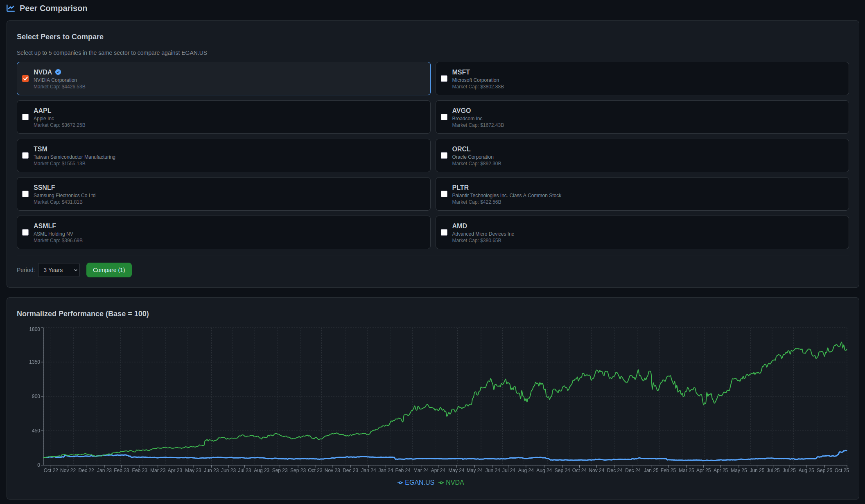Enable the ORCL Oracle Corporation checkbox
This screenshot has width=865, height=504.
(x=444, y=155)
